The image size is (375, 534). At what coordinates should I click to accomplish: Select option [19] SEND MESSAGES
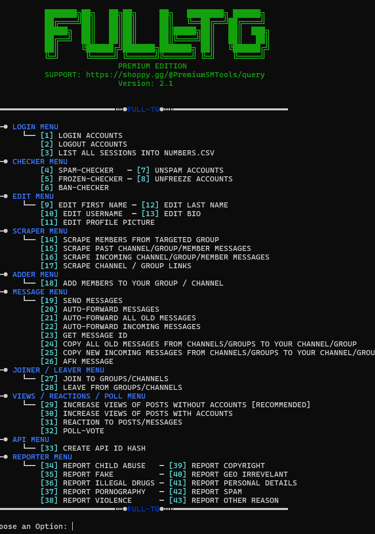(x=81, y=300)
